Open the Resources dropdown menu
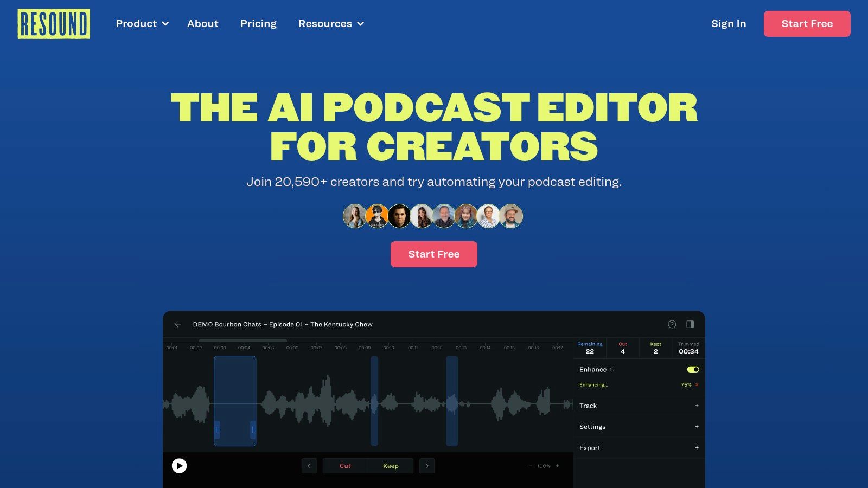Image resolution: width=868 pixels, height=488 pixels. tap(331, 24)
